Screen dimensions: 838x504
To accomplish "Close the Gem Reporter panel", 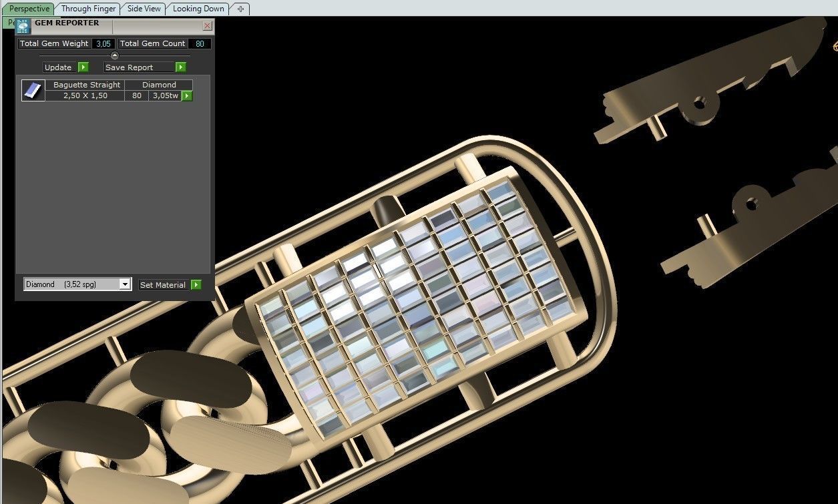I will [208, 25].
